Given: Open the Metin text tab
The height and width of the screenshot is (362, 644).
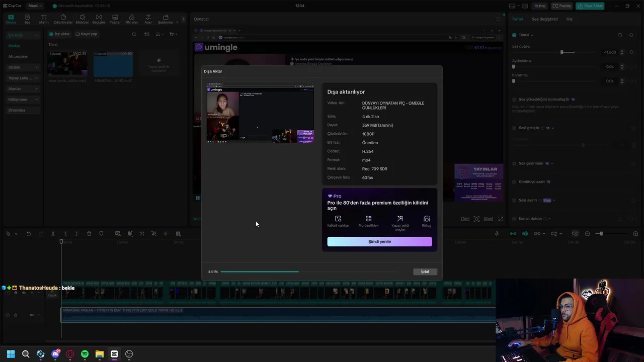Looking at the screenshot, I should (44, 19).
